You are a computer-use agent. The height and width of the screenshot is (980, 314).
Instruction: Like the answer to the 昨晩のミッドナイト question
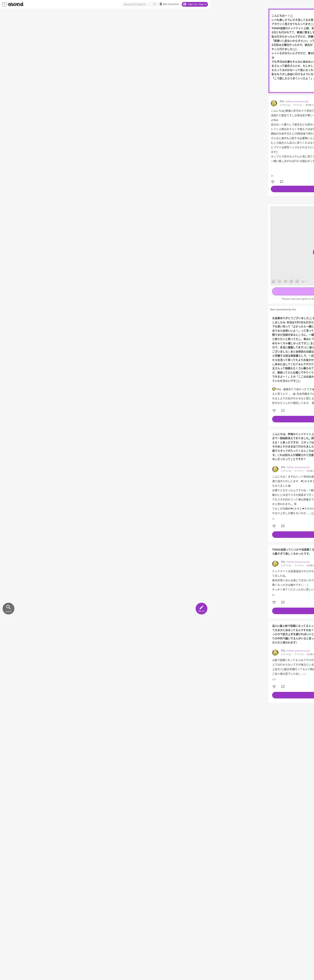point(274,526)
